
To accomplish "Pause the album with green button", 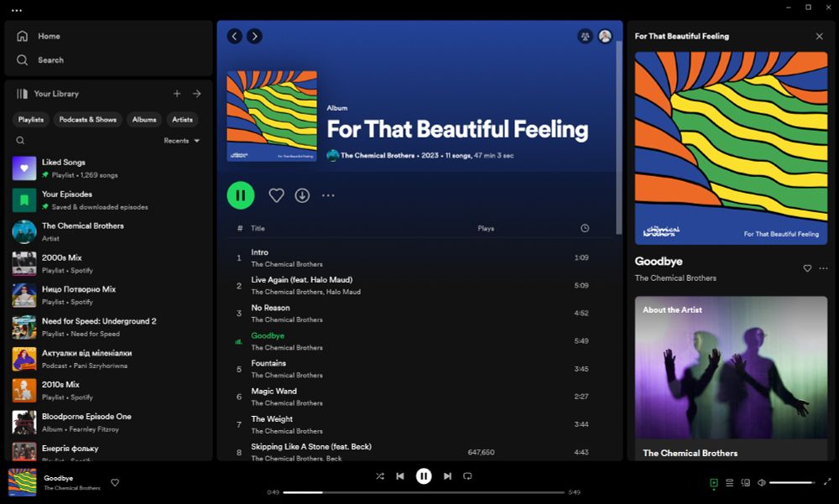I will click(x=241, y=195).
